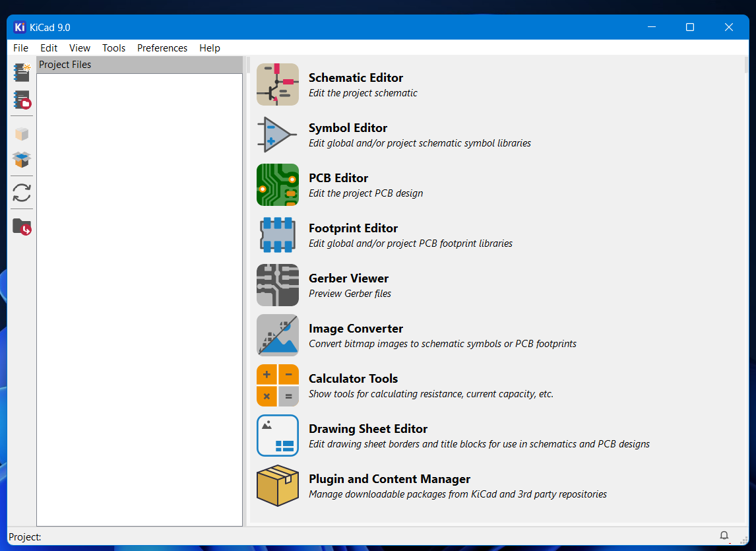
Task: Click the unarchive project box icon
Action: [x=22, y=160]
